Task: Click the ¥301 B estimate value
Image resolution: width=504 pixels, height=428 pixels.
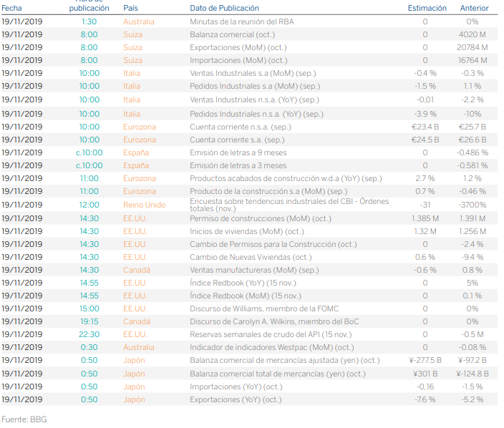Action: (x=425, y=374)
